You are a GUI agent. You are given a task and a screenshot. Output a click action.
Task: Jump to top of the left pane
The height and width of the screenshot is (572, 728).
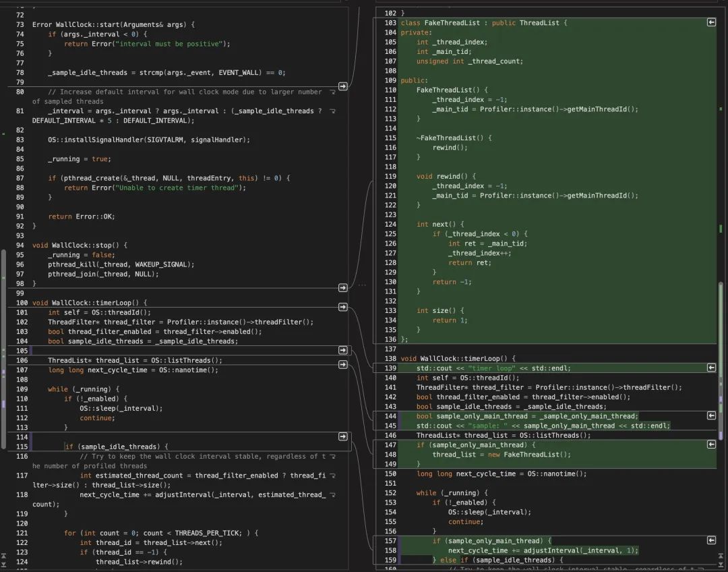pos(4,556)
